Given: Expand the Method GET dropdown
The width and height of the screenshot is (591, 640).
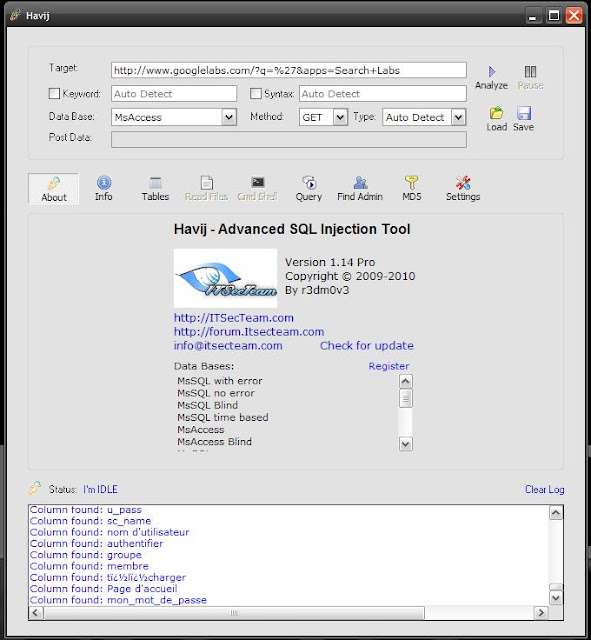Looking at the screenshot, I should click(x=340, y=118).
